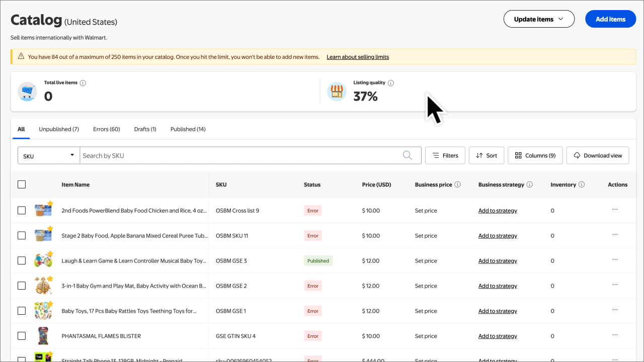Click the info icon beside Business price column

click(x=457, y=184)
